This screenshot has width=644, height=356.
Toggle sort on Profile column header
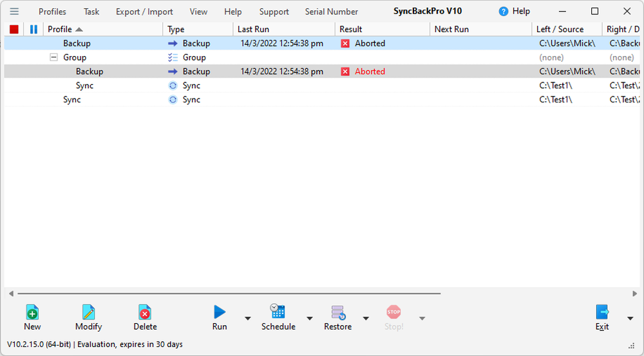[x=103, y=29]
